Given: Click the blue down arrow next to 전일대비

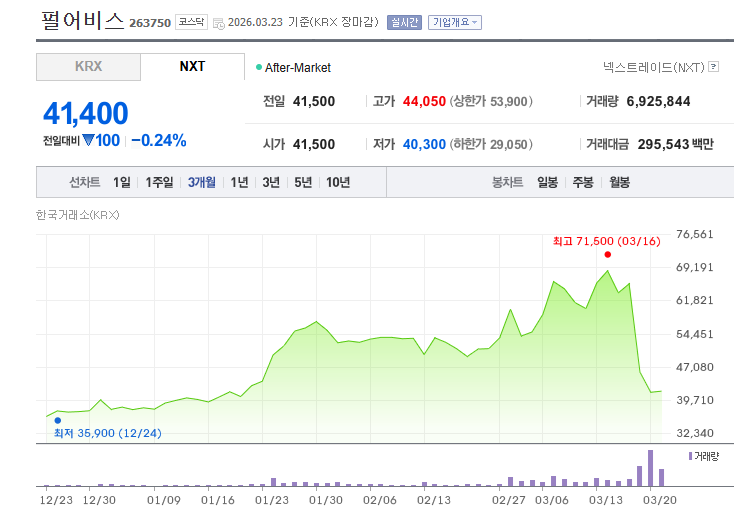Looking at the screenshot, I should click(88, 140).
